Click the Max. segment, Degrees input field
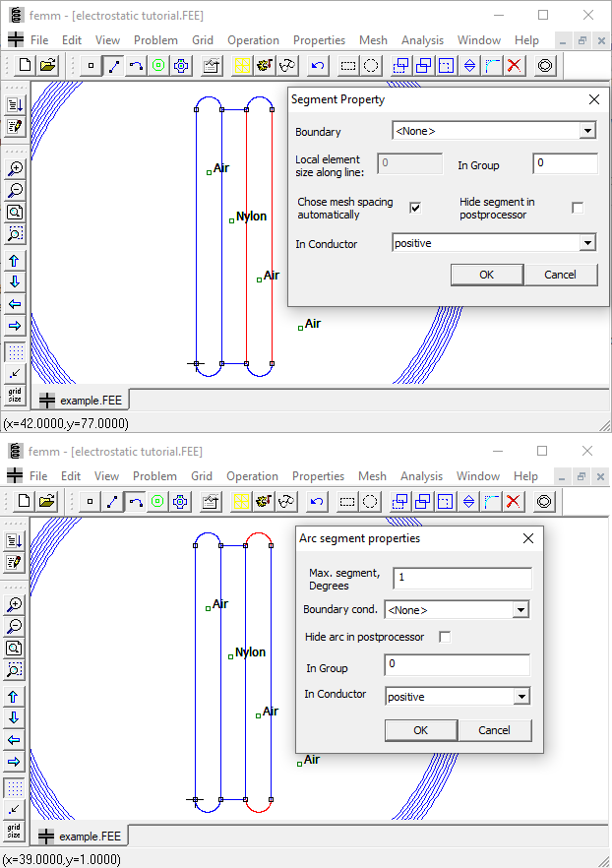 point(461,578)
